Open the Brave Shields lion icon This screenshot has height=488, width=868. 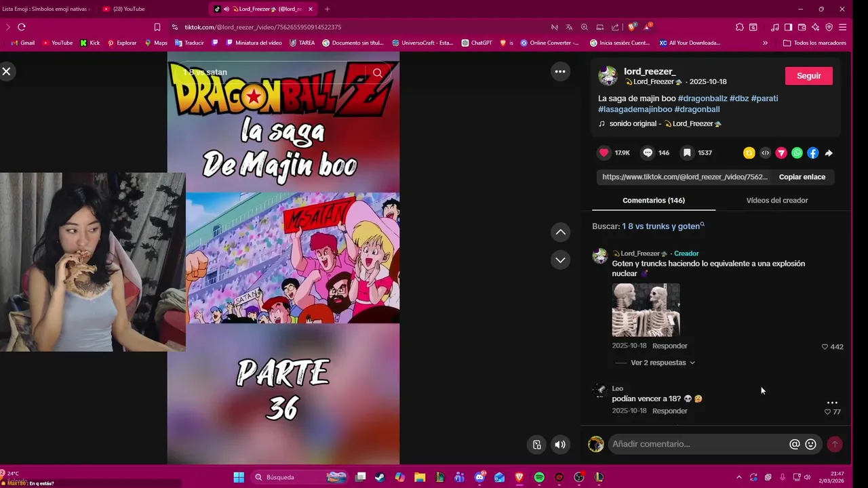(632, 27)
